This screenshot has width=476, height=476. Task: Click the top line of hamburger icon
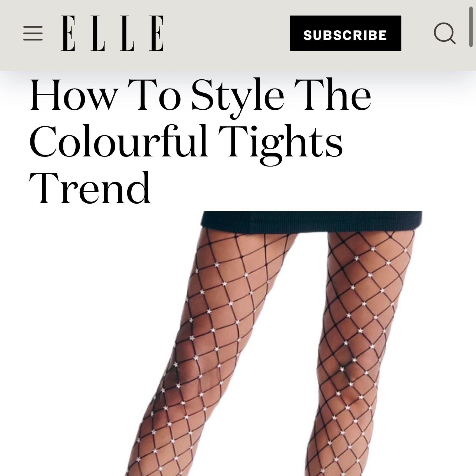pos(33,27)
